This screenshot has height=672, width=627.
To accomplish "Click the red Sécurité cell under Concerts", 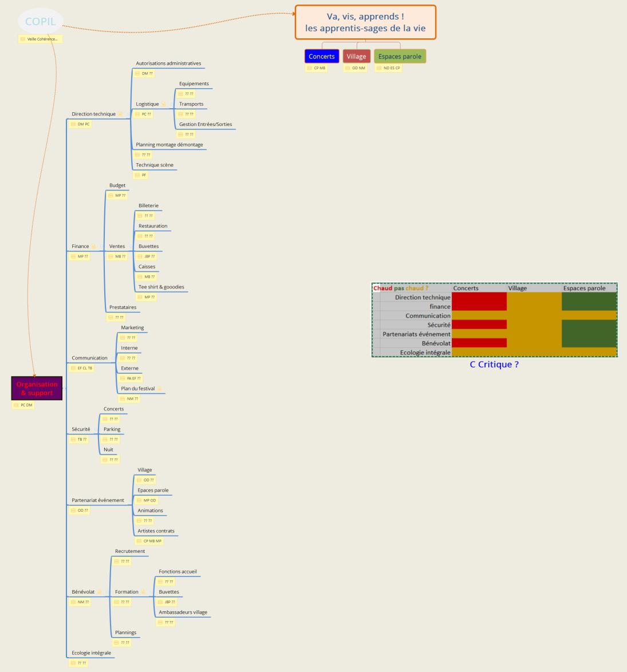I will tap(479, 325).
